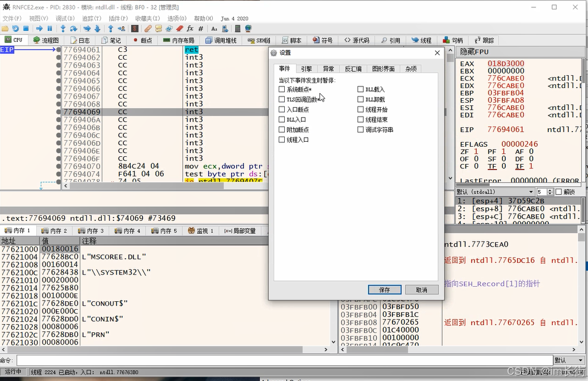Viewport: 588px width, 381px height.
Task: Click the horizontal scrollbar thumb under disassembly
Action: click(146, 186)
